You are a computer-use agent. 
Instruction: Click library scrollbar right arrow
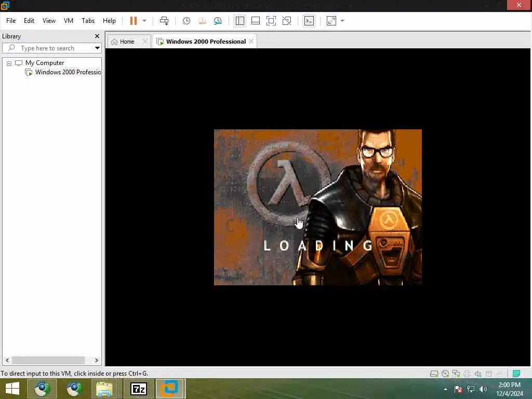tap(96, 361)
